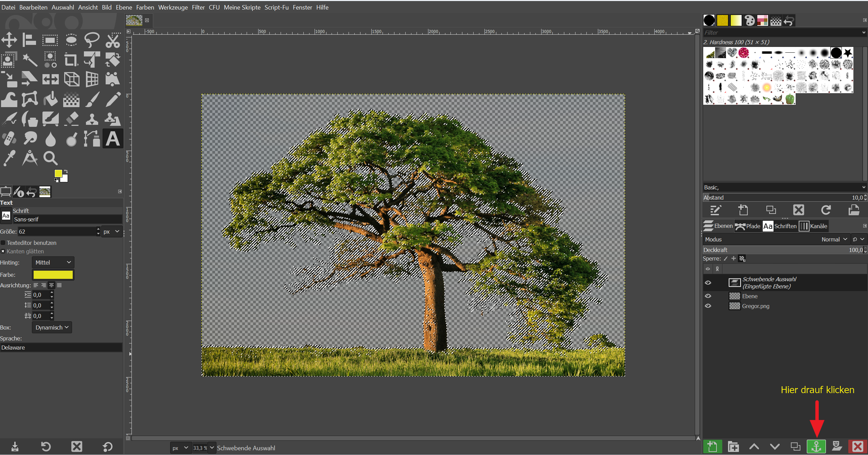The image size is (868, 455).
Task: Select the Zoom magnifier tool
Action: tap(50, 158)
